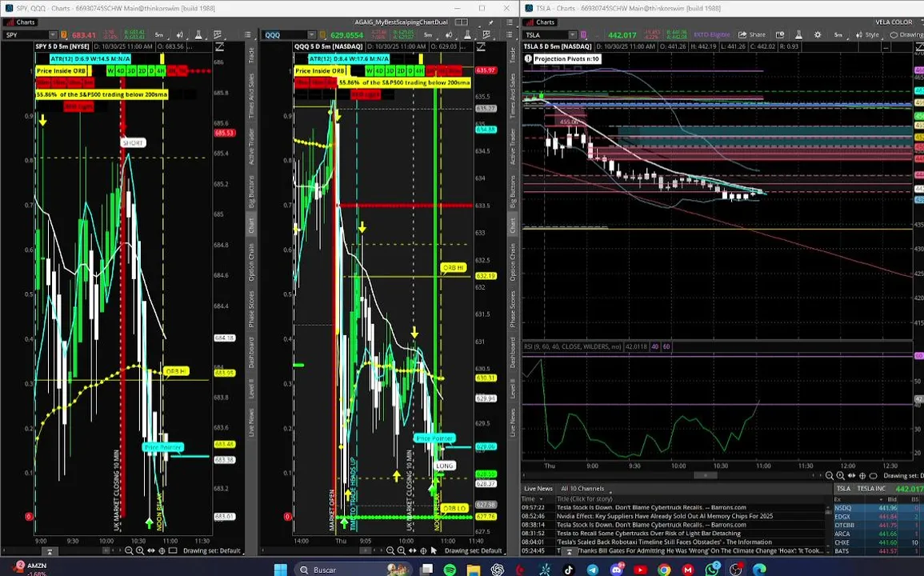Click the chart style candle icon for QQQ

449,34
